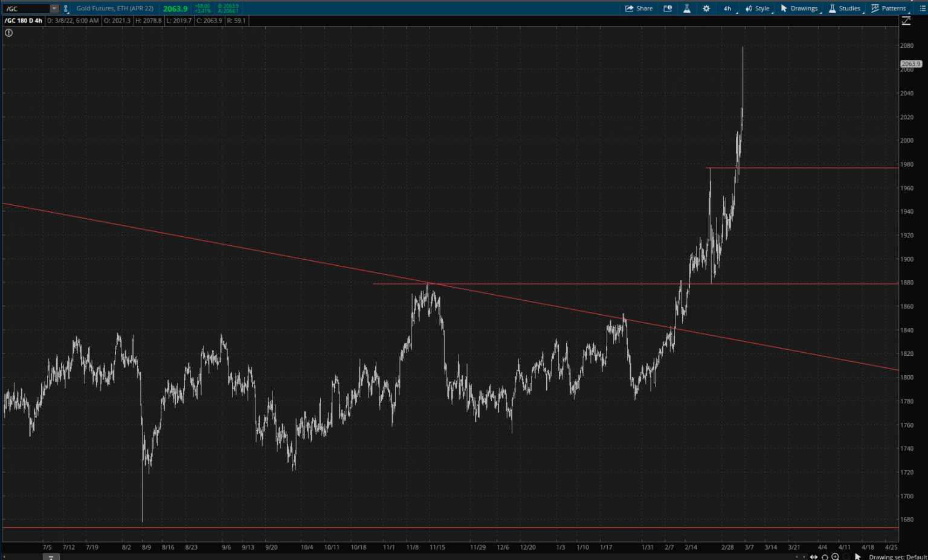The image size is (928, 560).
Task: Click the L: 2019.7 low value
Action: [179, 21]
